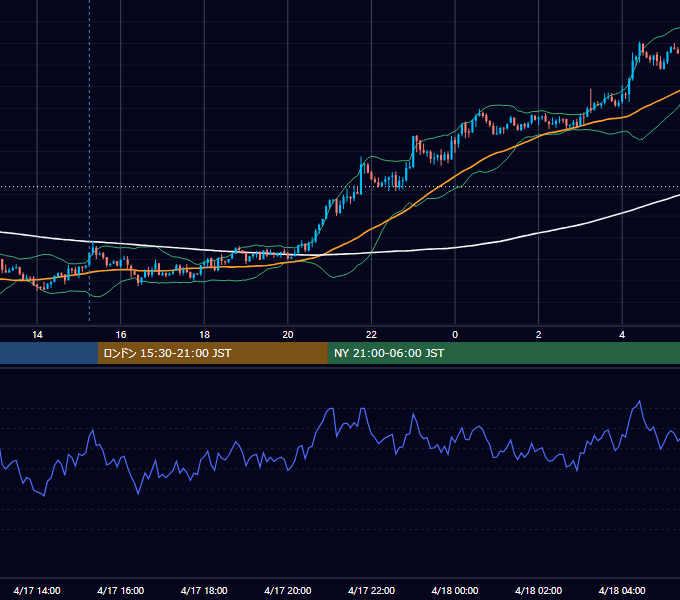Click the 20 hour label on price chart axis
This screenshot has height=600, width=680.
coord(288,335)
